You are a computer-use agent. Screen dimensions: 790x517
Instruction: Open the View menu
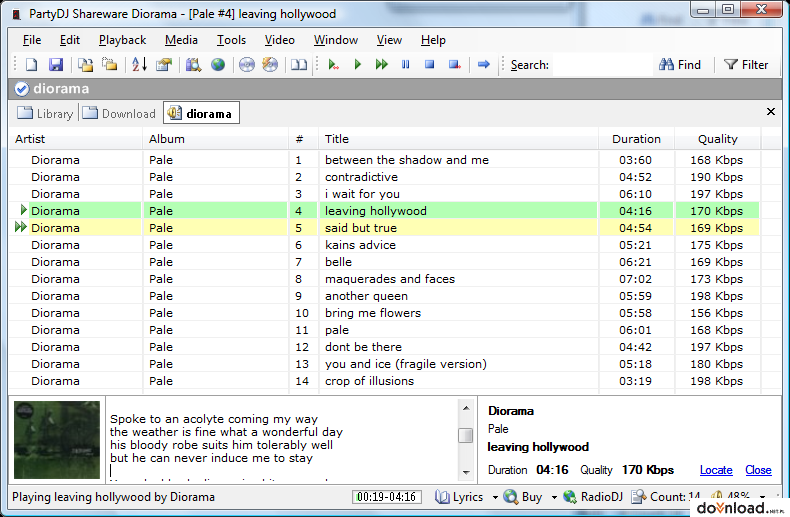tap(389, 40)
